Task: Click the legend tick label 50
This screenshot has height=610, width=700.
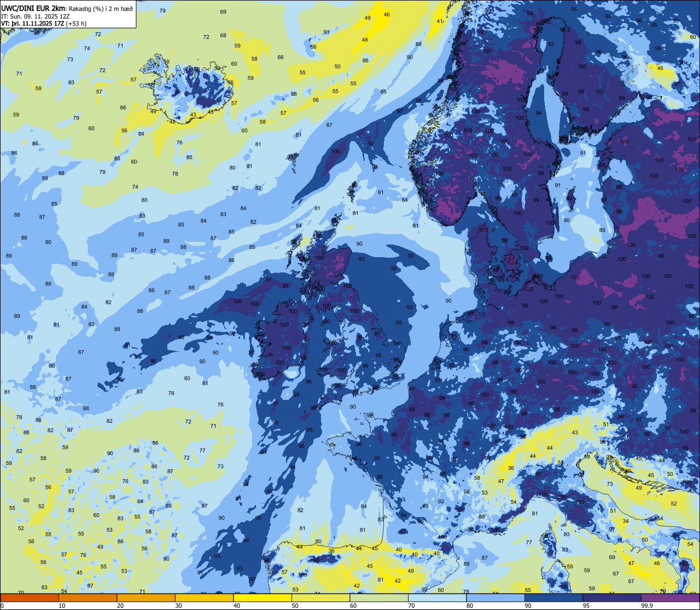Action: coord(295,606)
